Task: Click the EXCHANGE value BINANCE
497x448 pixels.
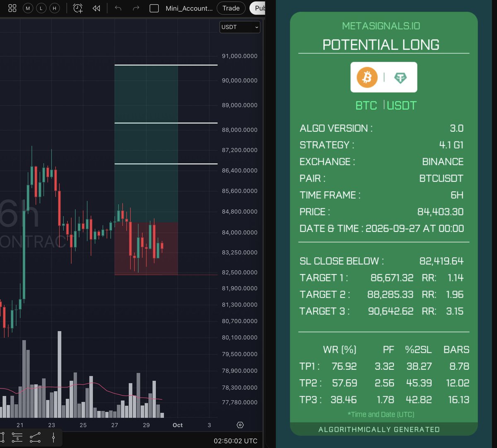Action: (443, 161)
